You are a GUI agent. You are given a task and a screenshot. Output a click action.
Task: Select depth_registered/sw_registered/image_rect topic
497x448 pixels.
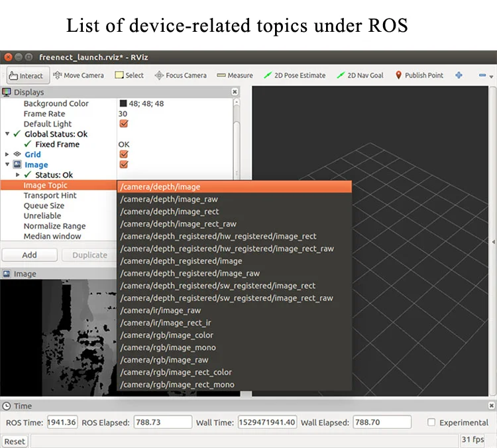[234, 286]
